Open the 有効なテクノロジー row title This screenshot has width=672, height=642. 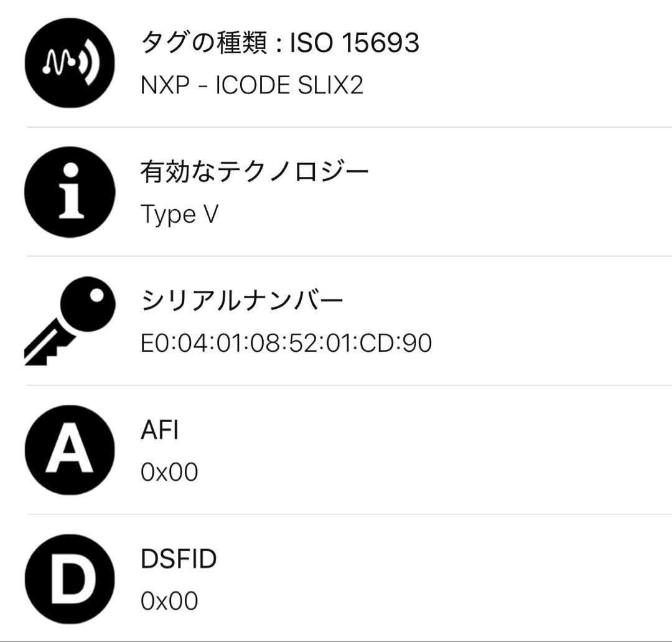coord(254,172)
